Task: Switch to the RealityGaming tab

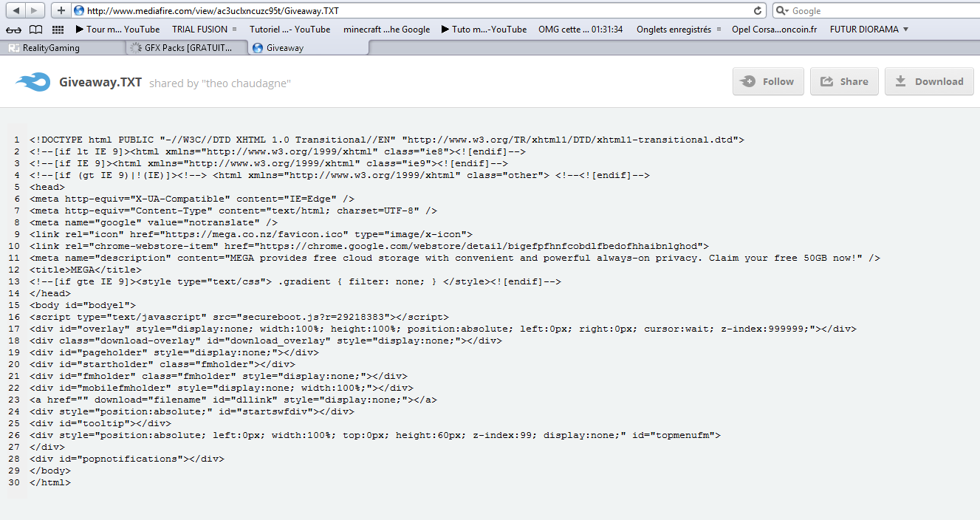Action: [x=64, y=48]
